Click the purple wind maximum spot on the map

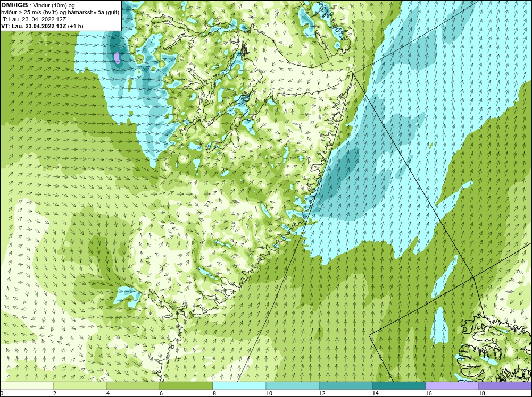tap(117, 58)
